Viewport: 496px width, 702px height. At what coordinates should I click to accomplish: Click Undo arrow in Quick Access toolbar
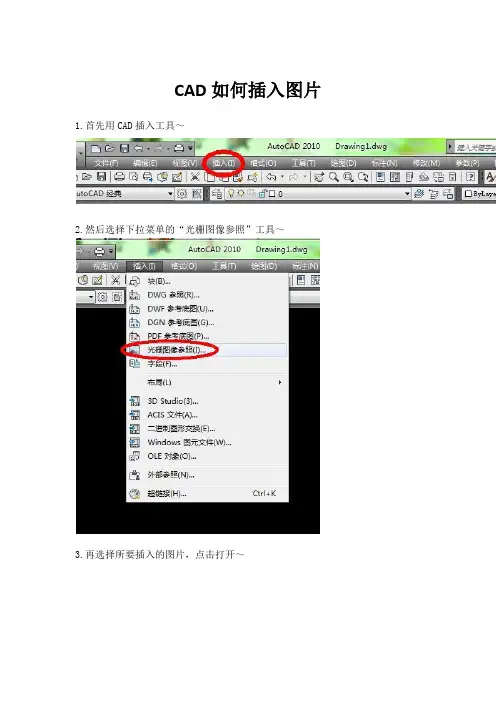139,148
